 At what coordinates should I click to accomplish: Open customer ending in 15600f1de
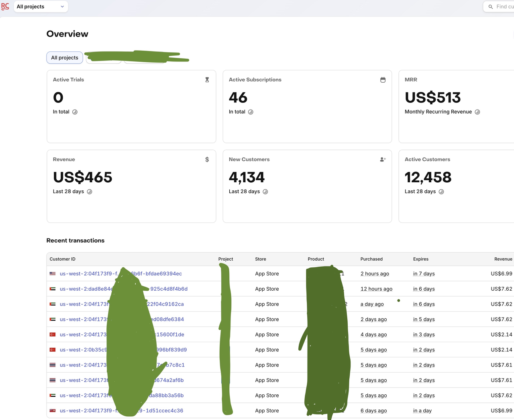(122, 335)
